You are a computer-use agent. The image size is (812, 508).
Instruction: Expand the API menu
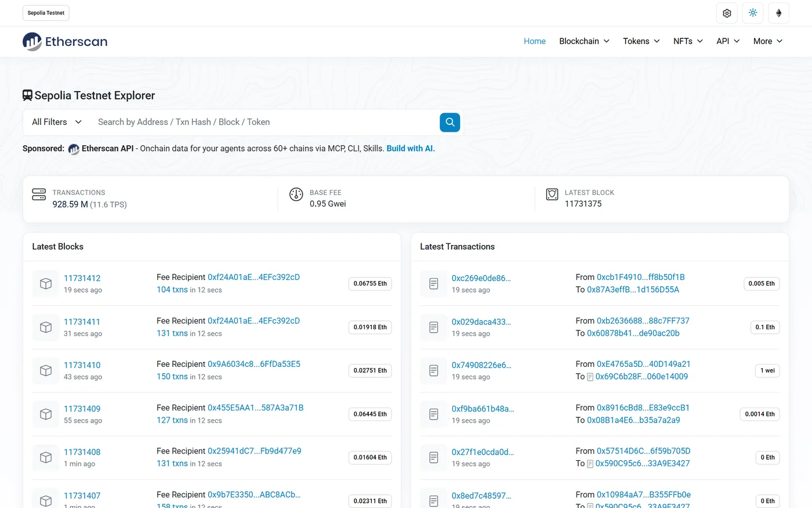tap(728, 41)
